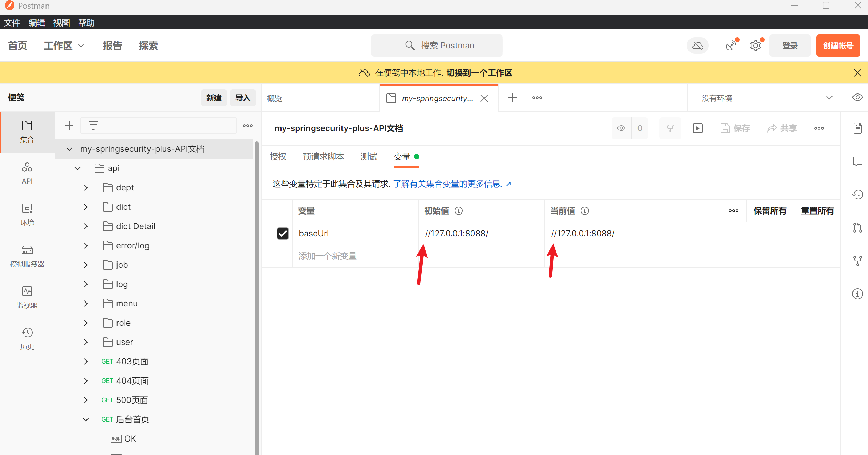Open the APIs sidebar section
This screenshot has width=868, height=455.
[27, 173]
